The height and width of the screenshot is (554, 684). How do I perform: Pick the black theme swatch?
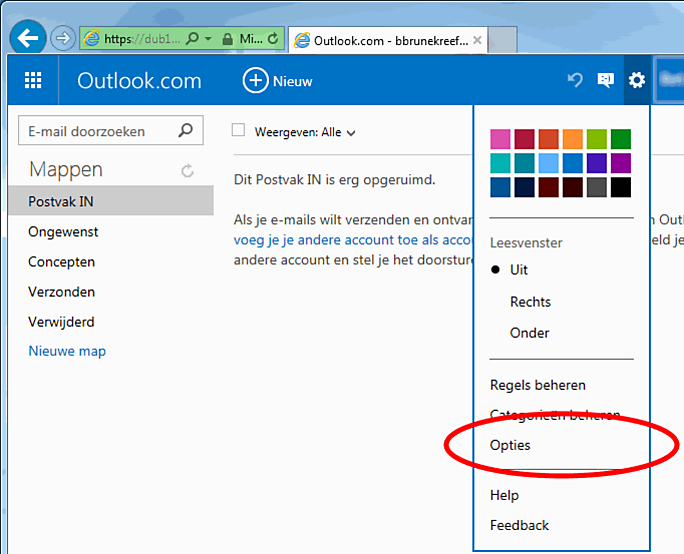click(621, 187)
